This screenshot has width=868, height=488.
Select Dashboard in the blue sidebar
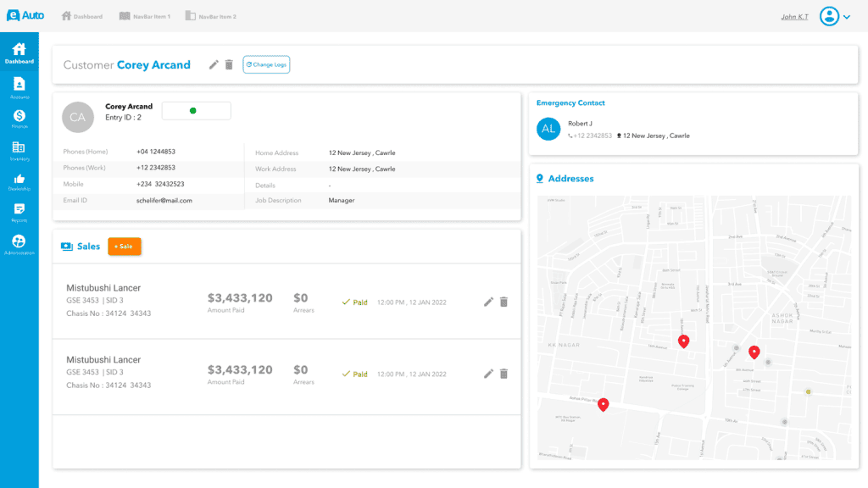coord(19,53)
